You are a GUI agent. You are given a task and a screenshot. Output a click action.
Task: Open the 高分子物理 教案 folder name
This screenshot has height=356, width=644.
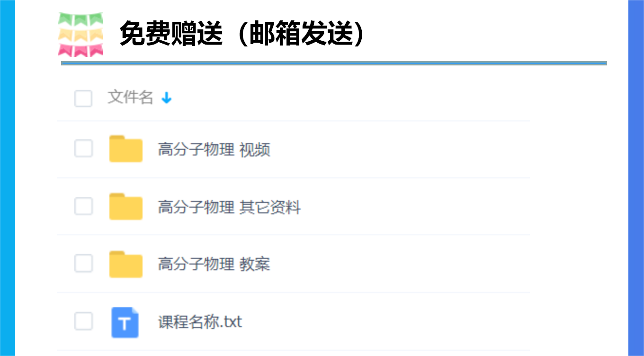click(214, 264)
